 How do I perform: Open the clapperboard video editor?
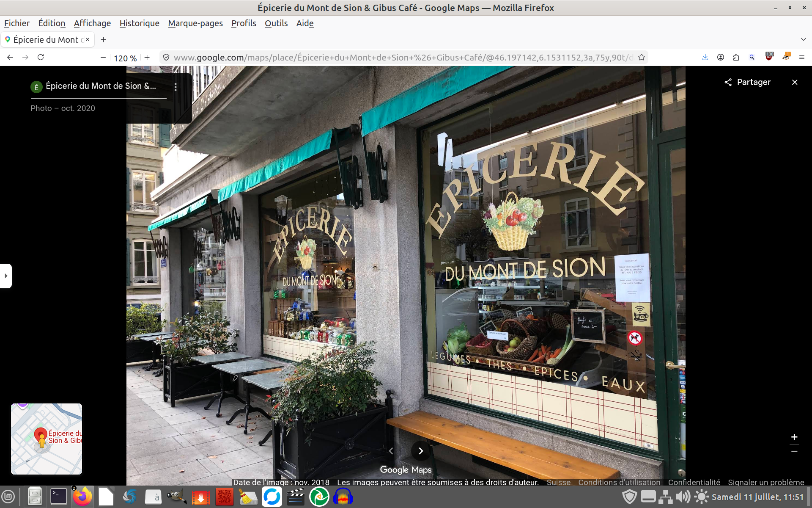click(x=296, y=497)
